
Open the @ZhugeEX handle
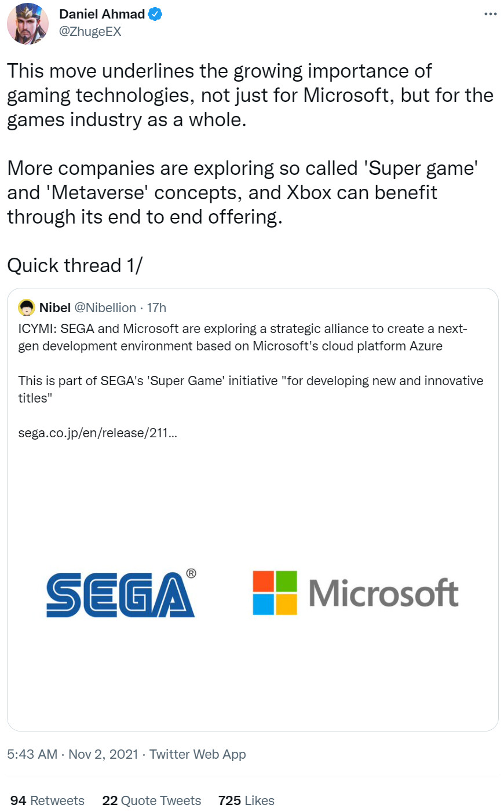click(x=90, y=31)
